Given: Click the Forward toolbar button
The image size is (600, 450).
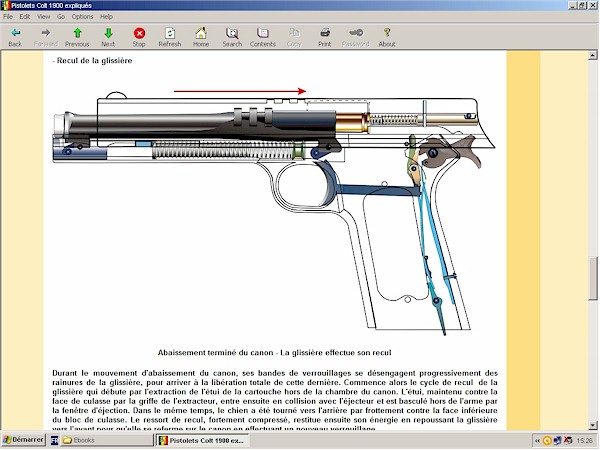Looking at the screenshot, I should pyautogui.click(x=46, y=37).
